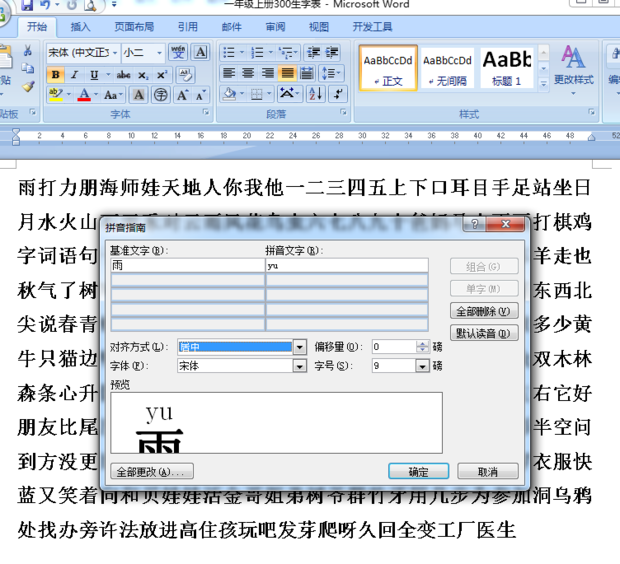Screen dimensions: 620x564
Task: Open Line Spacing options
Action: (x=329, y=73)
